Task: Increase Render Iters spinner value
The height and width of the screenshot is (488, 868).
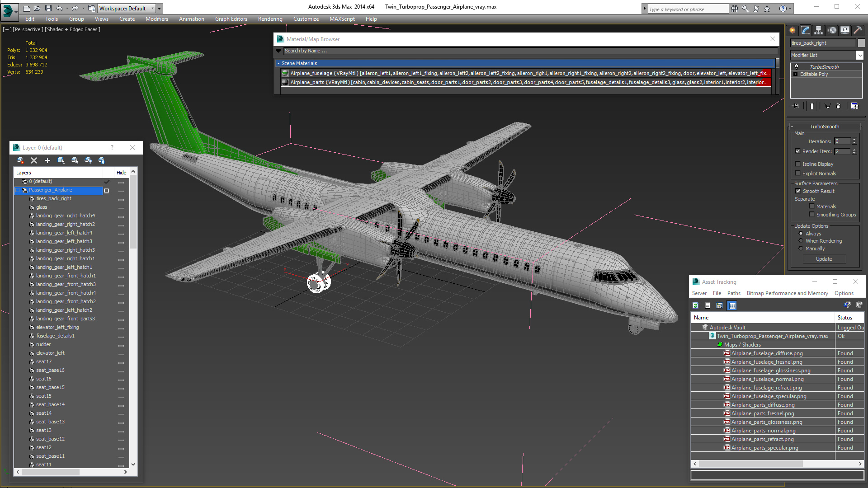Action: tap(854, 150)
